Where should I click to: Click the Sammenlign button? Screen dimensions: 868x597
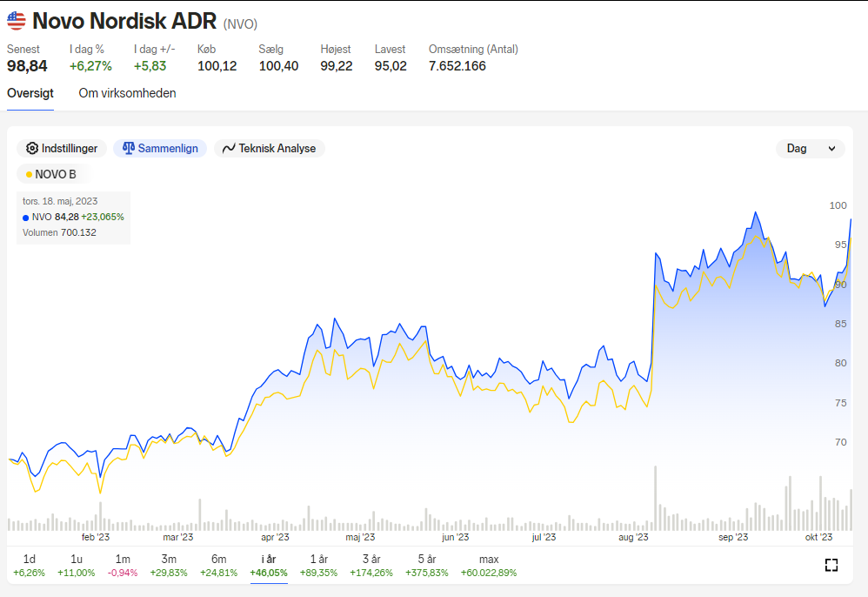[x=160, y=149]
